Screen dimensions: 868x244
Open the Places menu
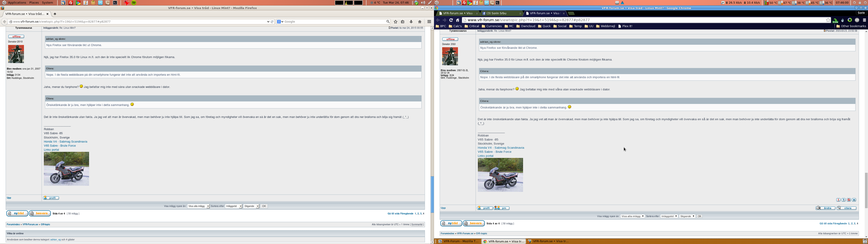click(x=34, y=3)
